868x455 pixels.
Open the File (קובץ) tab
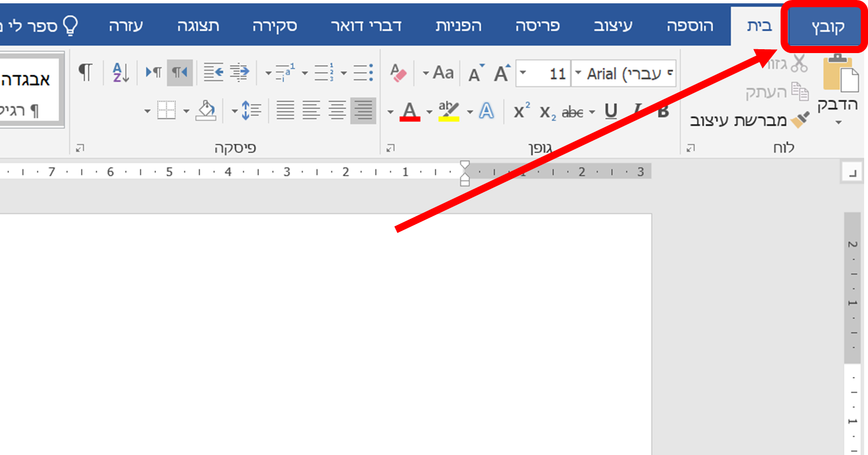click(x=827, y=26)
